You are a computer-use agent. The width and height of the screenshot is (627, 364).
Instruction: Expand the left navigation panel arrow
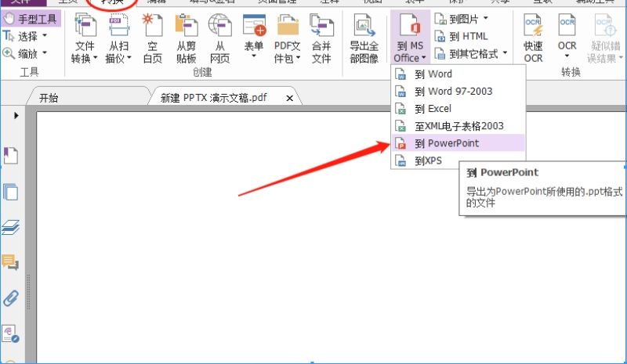coord(16,116)
